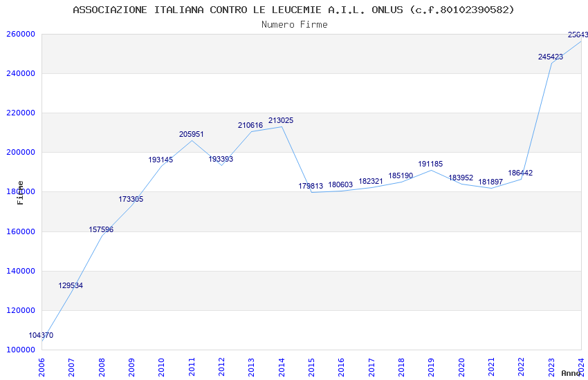
Task: Click the x-axis year 2017
Action: coord(371,368)
